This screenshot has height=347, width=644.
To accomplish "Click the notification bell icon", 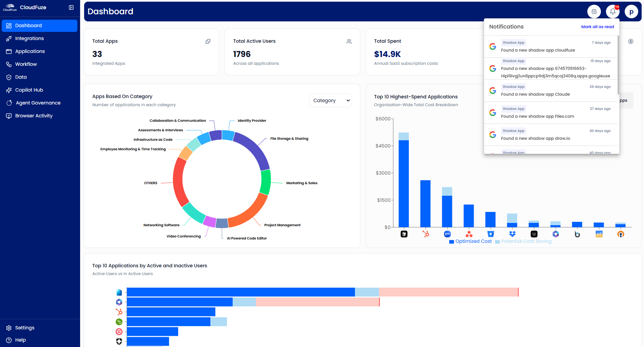I will (613, 12).
